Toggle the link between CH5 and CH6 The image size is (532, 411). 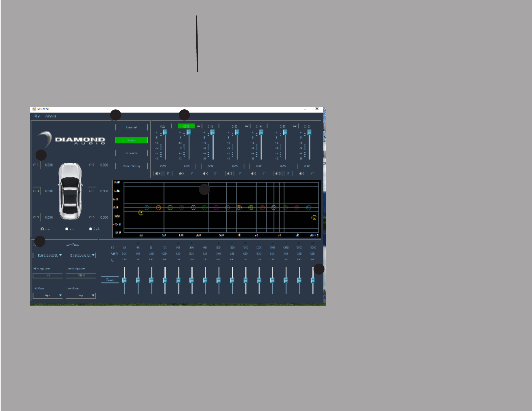pyautogui.click(x=295, y=126)
